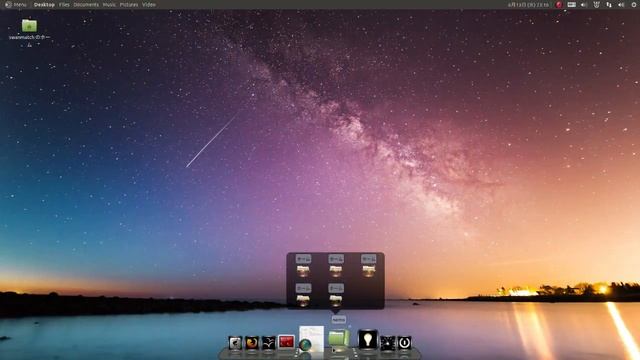Open the Music entry in the top panel
Image resolution: width=640 pixels, height=360 pixels.
[109, 4]
